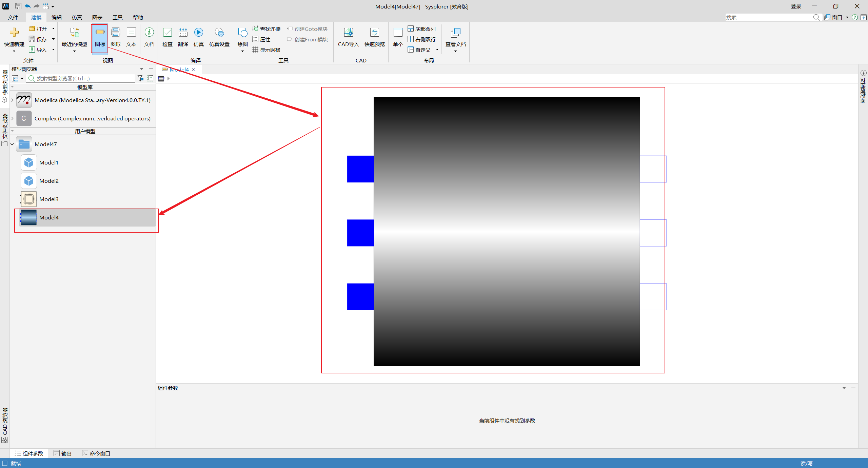The height and width of the screenshot is (468, 868).
Task: Click Open (打开) file button
Action: tap(38, 29)
